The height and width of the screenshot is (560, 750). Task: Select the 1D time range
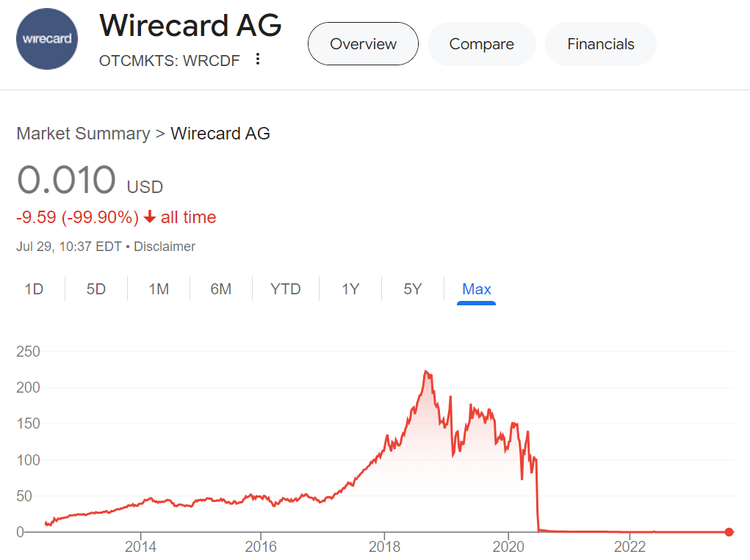34,289
